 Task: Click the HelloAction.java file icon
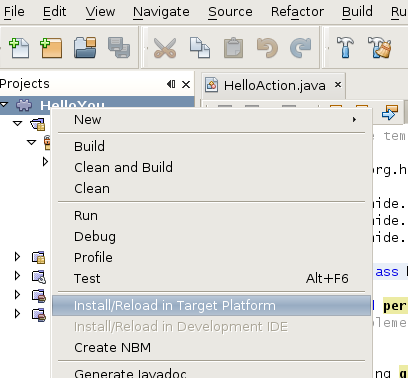pos(212,85)
